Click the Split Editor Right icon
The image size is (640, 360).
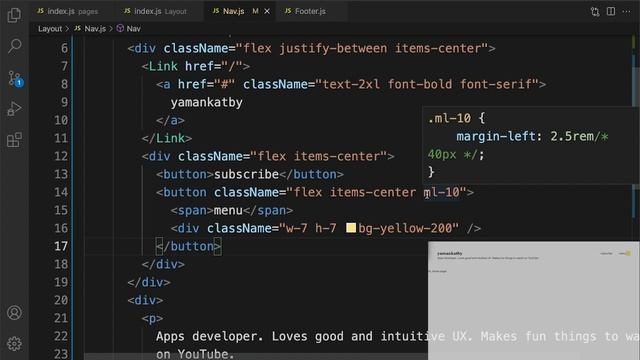point(611,11)
